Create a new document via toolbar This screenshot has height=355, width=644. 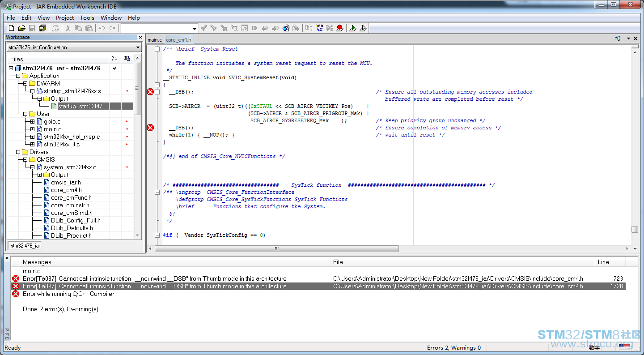[x=12, y=28]
